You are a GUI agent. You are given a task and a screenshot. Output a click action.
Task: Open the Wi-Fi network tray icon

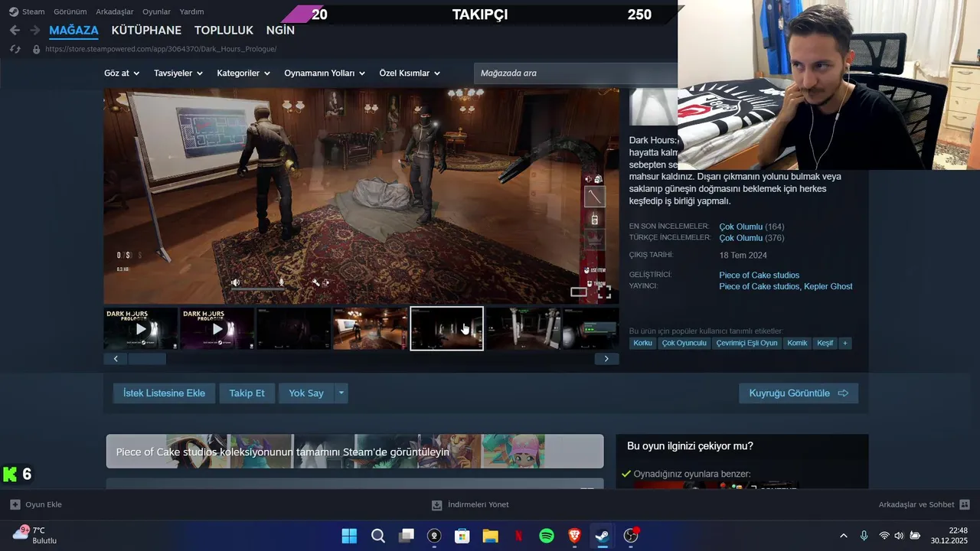[884, 536]
